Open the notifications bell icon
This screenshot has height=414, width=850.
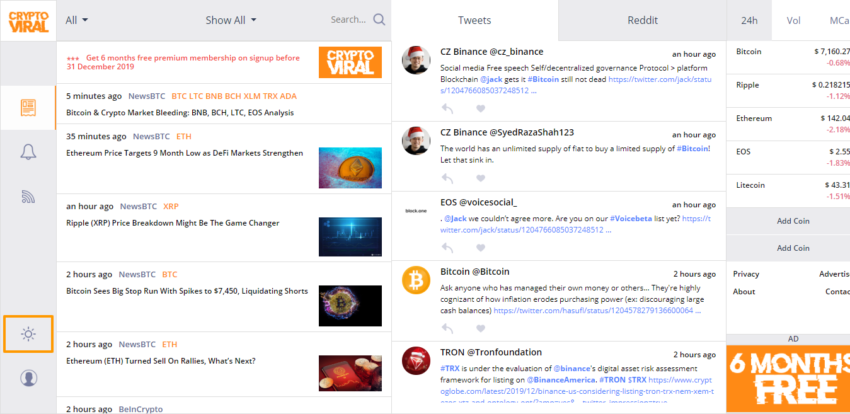[28, 152]
